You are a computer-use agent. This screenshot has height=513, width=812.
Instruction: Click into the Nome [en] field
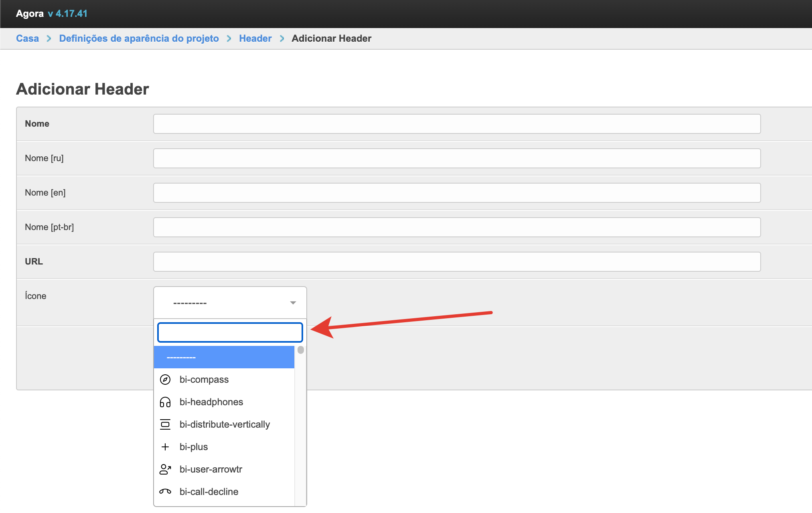457,193
